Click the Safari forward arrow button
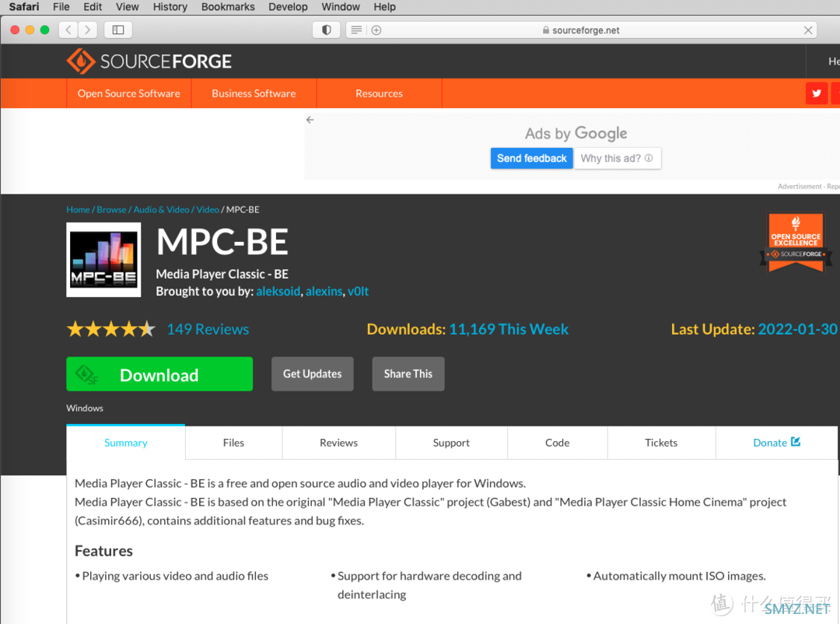 tap(88, 30)
